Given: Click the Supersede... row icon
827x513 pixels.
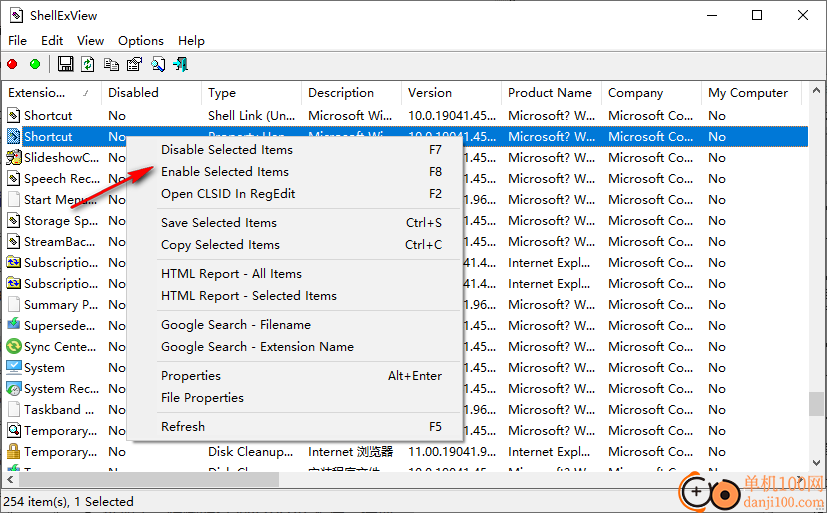Looking at the screenshot, I should (x=14, y=325).
